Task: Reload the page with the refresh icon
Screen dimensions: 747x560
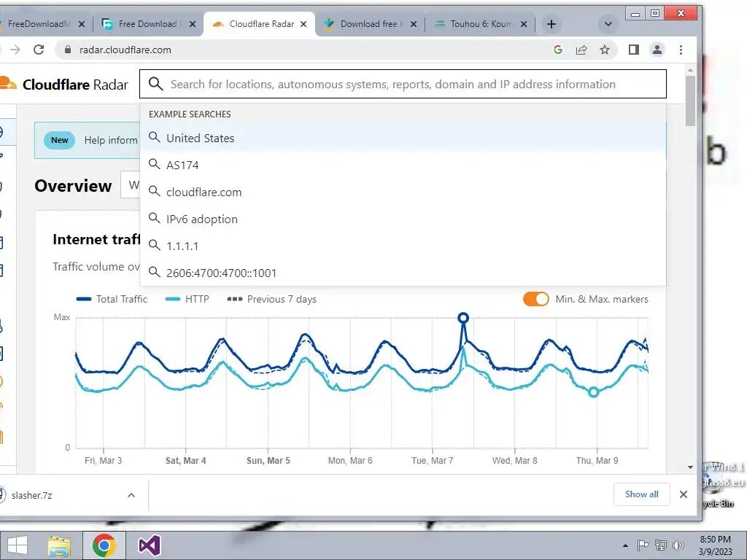Action: (39, 50)
